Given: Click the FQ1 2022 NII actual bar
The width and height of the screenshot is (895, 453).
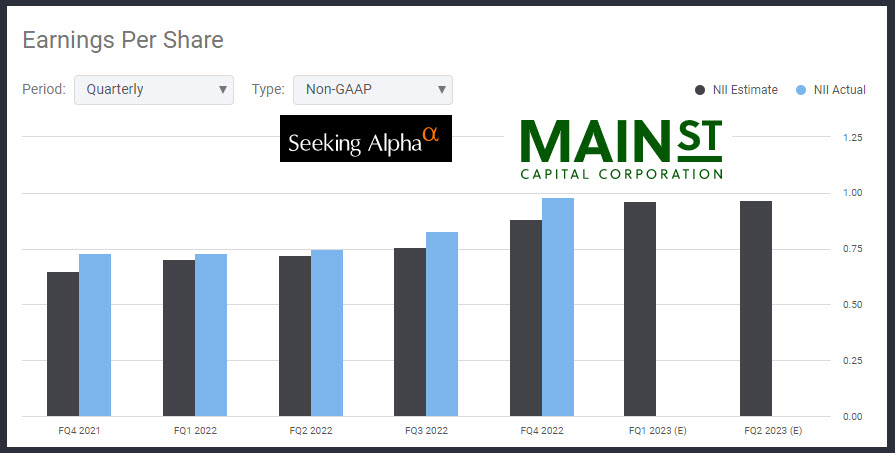Looking at the screenshot, I should click(211, 334).
